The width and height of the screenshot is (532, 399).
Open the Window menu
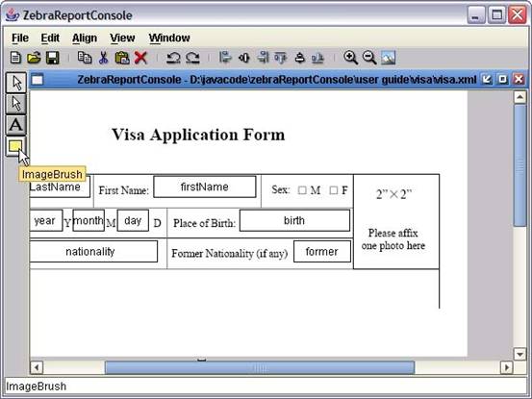[169, 37]
